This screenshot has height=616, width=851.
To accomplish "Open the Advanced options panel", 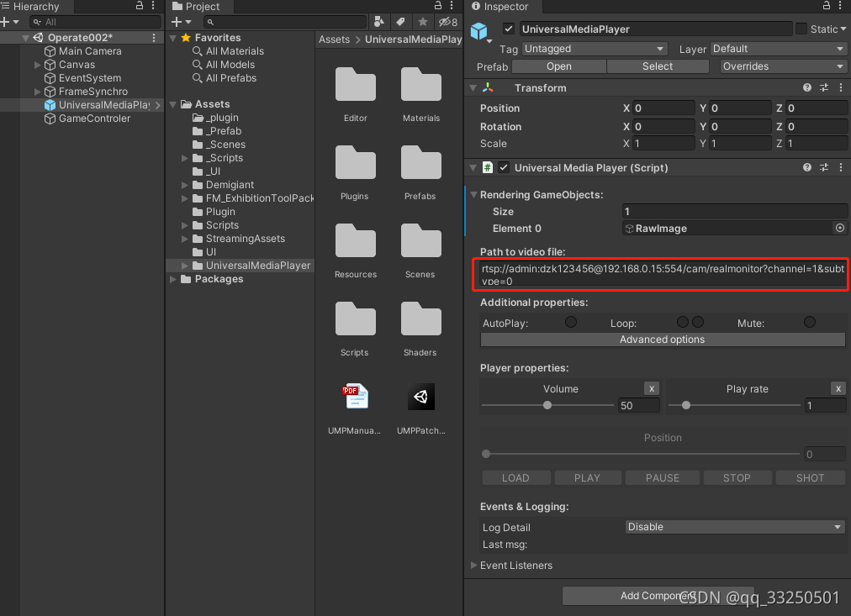I will pyautogui.click(x=662, y=340).
